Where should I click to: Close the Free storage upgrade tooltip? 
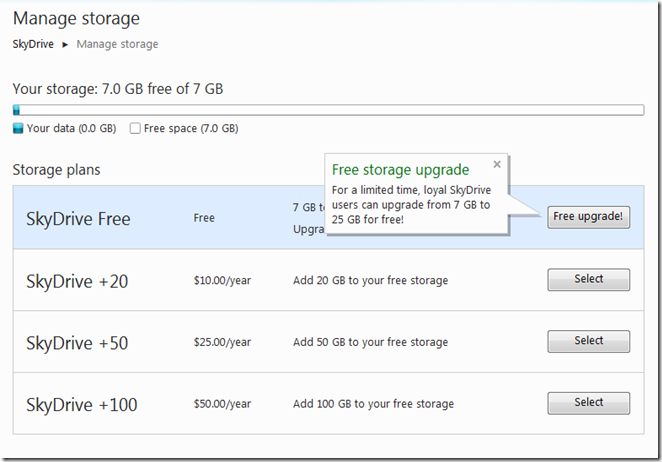[x=497, y=165]
